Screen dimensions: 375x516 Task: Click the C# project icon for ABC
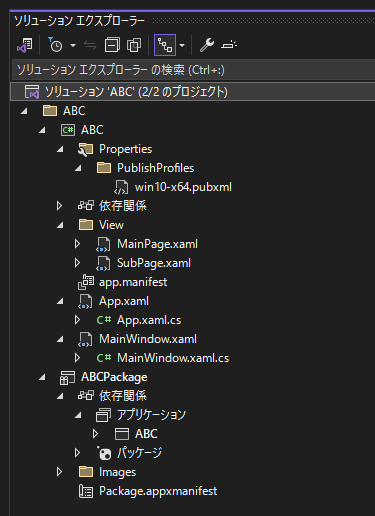point(68,130)
